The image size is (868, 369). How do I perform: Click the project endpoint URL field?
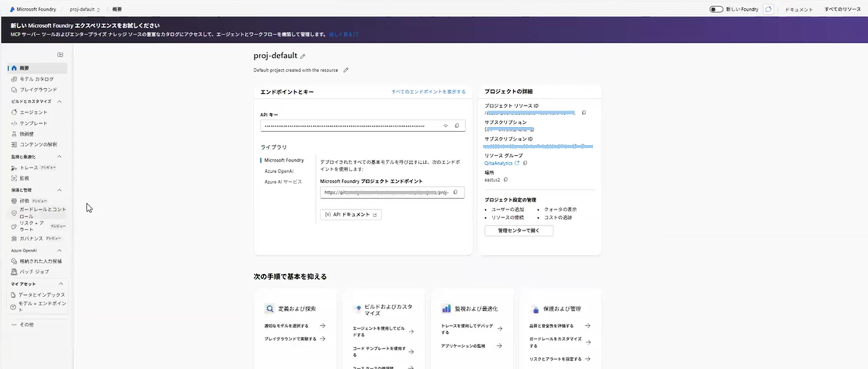(x=392, y=192)
